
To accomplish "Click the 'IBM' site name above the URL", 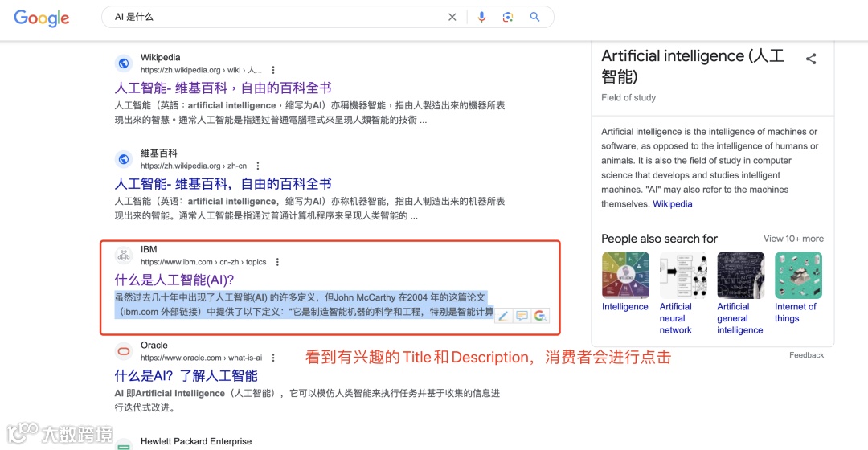I will coord(149,249).
